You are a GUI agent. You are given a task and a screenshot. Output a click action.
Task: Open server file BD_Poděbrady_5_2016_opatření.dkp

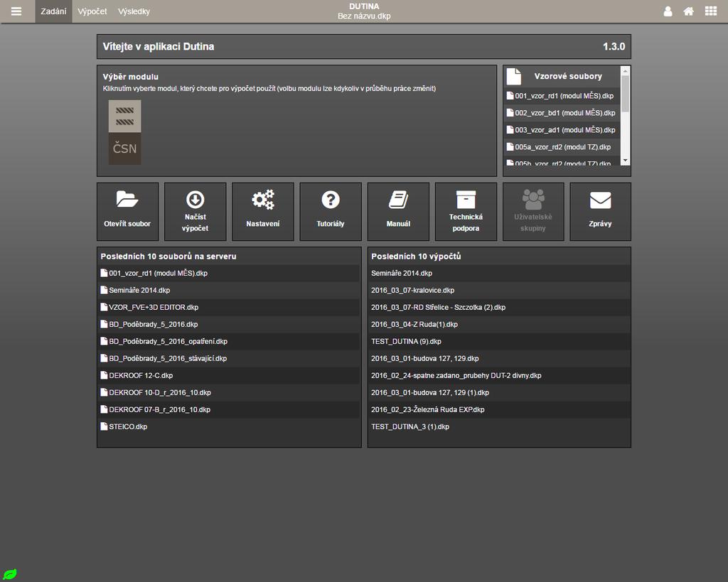[x=229, y=342]
